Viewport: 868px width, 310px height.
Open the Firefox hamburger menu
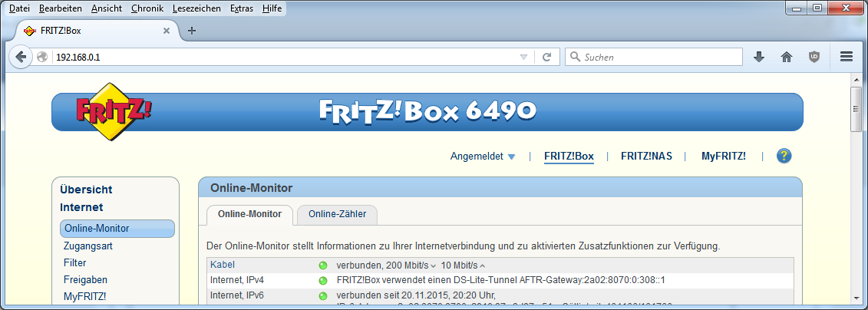846,57
